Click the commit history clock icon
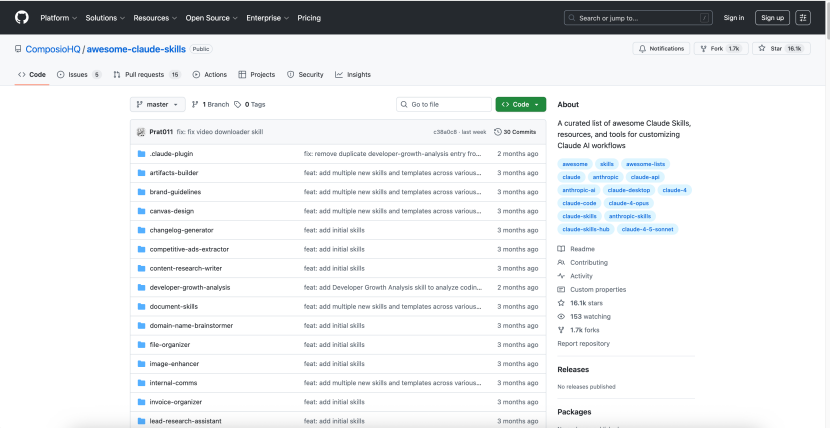Screen dimensions: 830x428 (497, 132)
